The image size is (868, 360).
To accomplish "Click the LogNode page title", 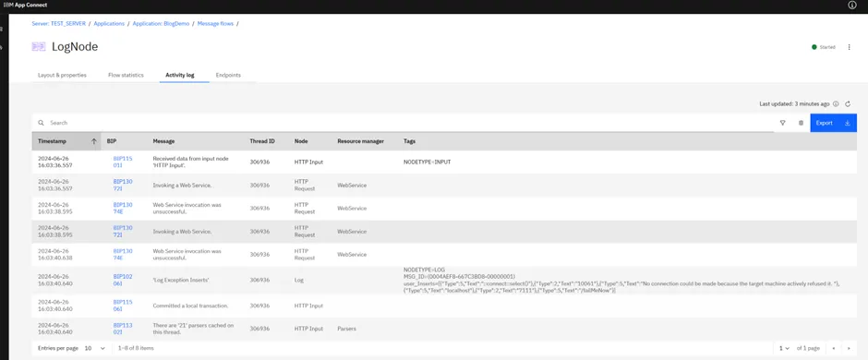I will 75,47.
